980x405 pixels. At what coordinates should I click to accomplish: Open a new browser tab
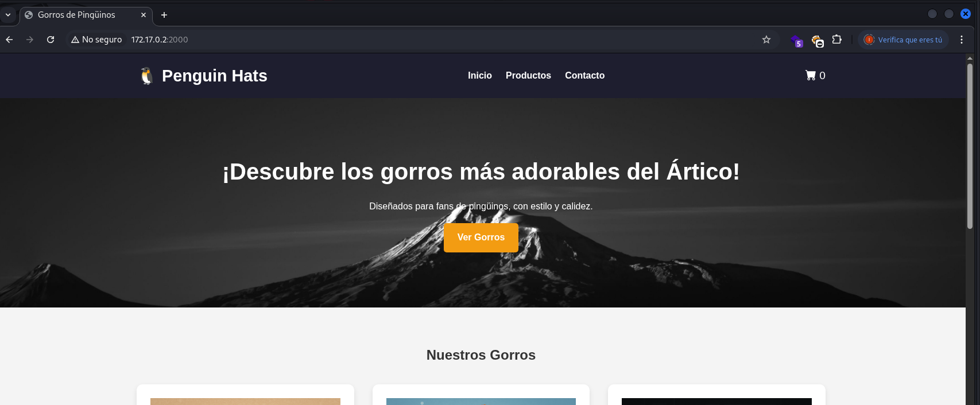(x=164, y=15)
